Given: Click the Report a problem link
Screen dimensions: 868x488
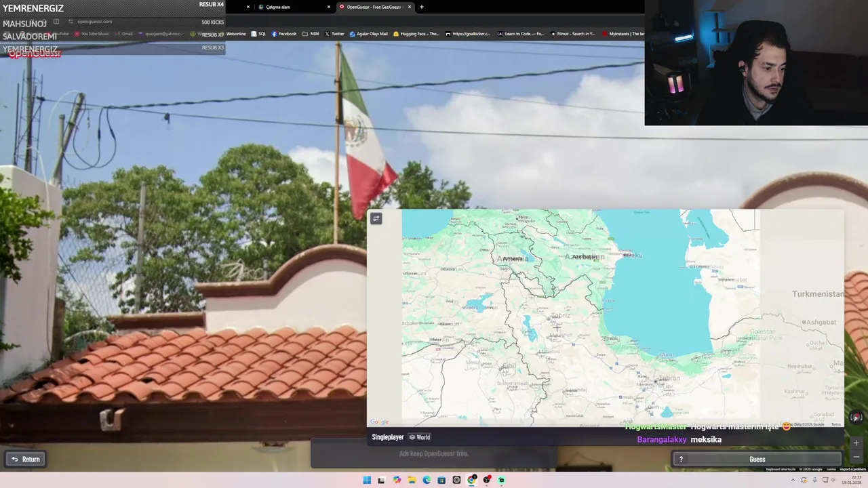Looking at the screenshot, I should 852,469.
